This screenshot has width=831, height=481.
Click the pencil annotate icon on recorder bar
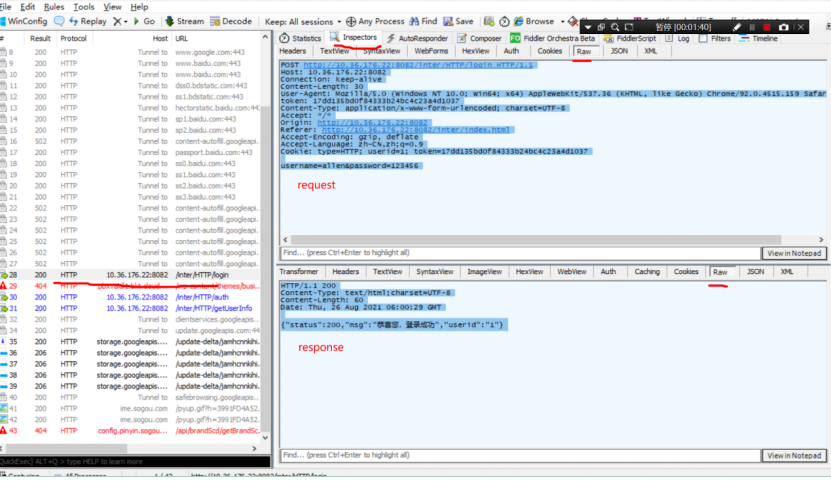coord(737,26)
